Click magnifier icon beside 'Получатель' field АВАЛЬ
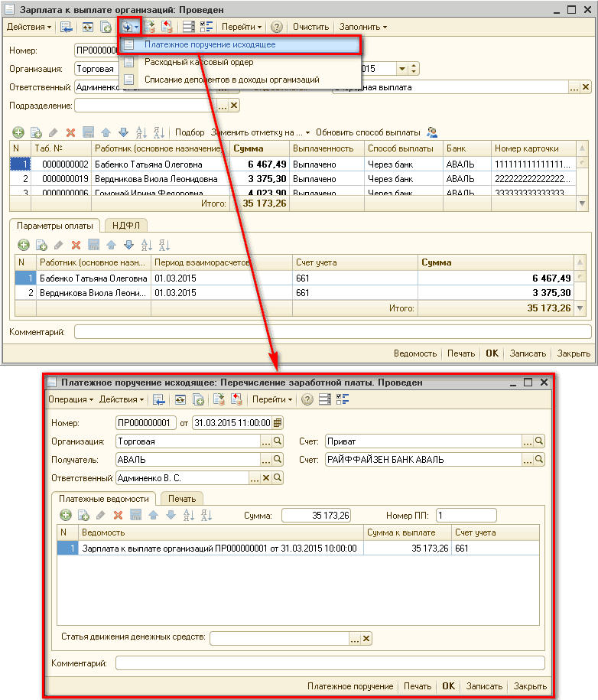The image size is (598, 700). coord(279,460)
